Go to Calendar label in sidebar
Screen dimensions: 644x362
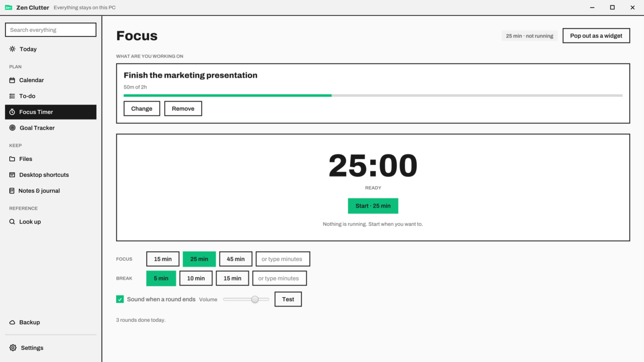[x=31, y=80]
